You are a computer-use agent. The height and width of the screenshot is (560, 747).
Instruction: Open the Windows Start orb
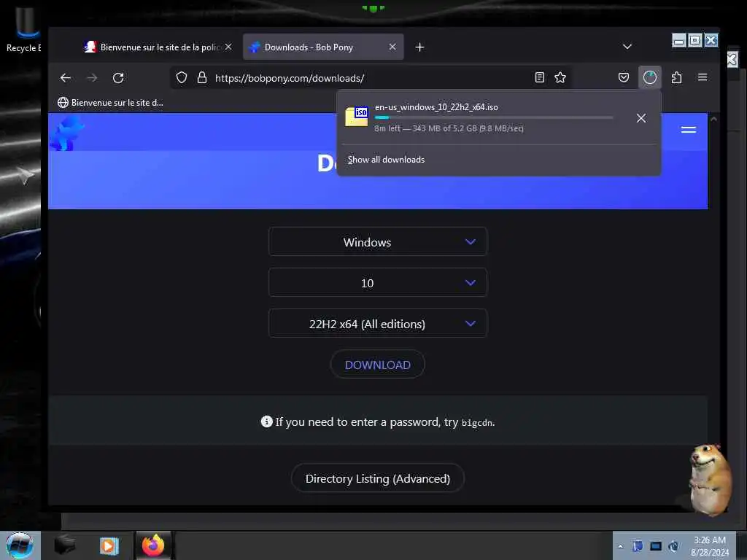pyautogui.click(x=20, y=545)
